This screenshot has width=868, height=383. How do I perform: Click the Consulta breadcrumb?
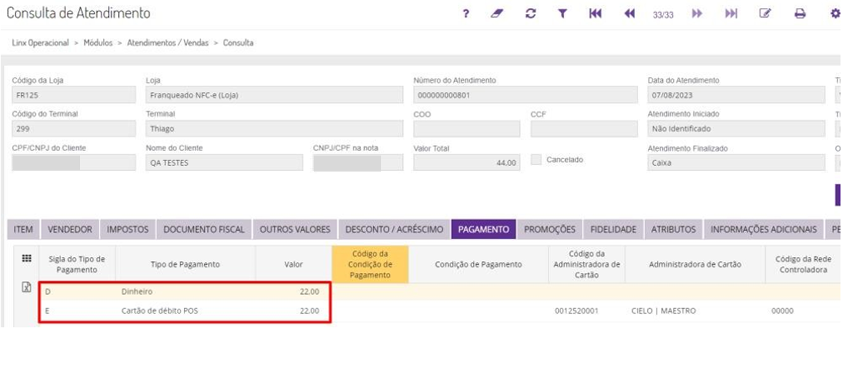[x=238, y=43]
